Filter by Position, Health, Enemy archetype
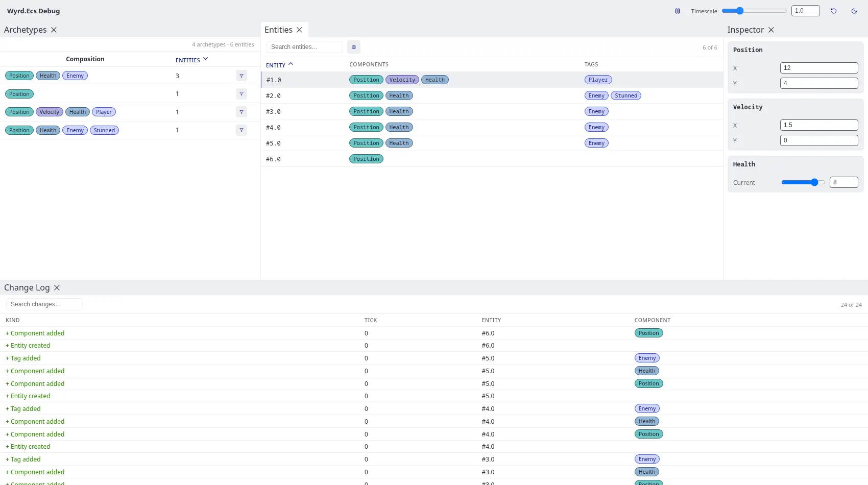 (x=242, y=76)
